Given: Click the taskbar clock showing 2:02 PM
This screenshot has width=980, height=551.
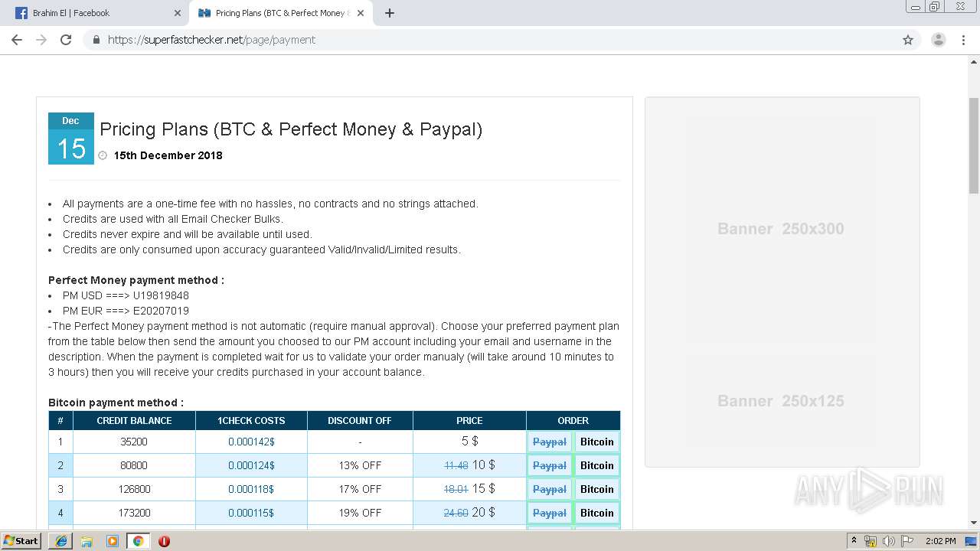Looking at the screenshot, I should 940,541.
